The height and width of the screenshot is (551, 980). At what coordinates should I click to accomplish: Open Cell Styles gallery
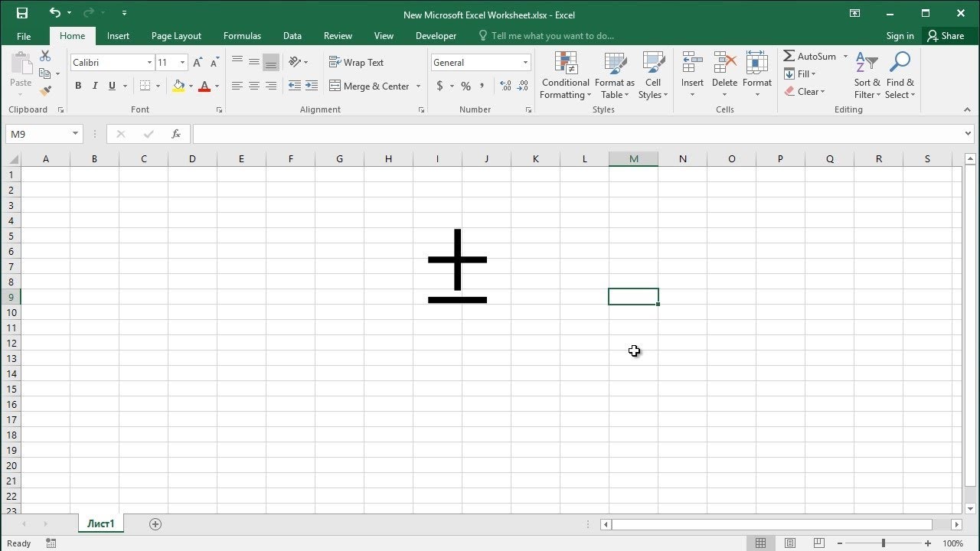[653, 76]
